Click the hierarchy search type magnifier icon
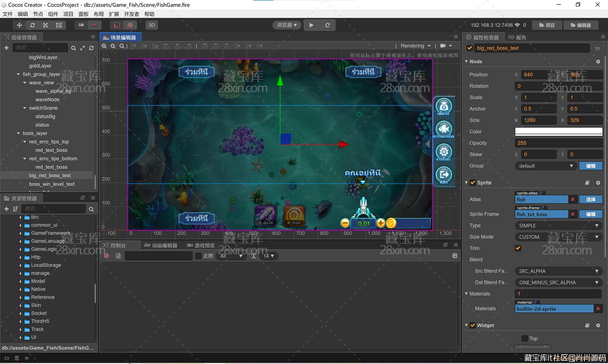Viewport: 608px width, 364px height. pyautogui.click(x=73, y=48)
